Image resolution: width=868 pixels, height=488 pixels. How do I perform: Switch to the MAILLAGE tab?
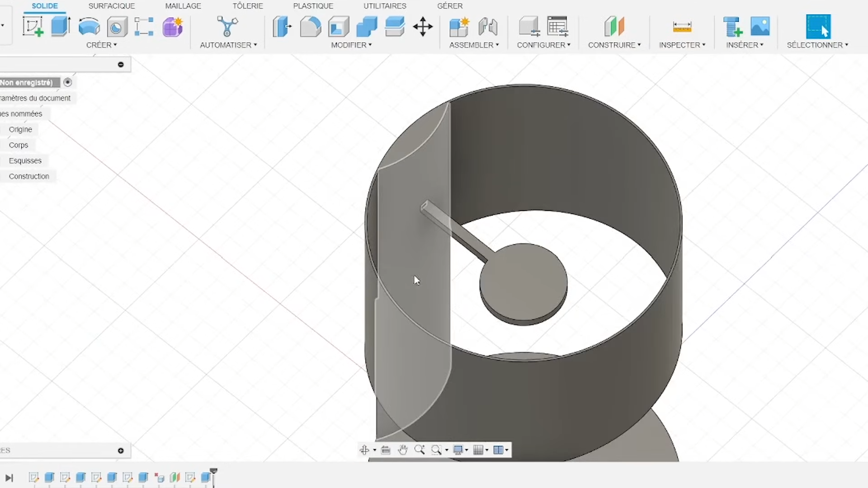click(x=183, y=6)
